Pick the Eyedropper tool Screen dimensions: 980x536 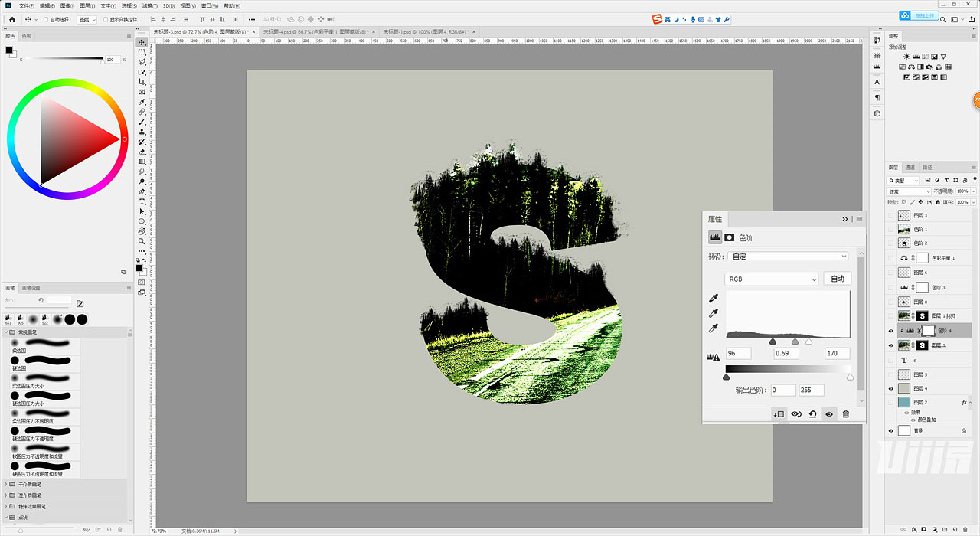142,103
